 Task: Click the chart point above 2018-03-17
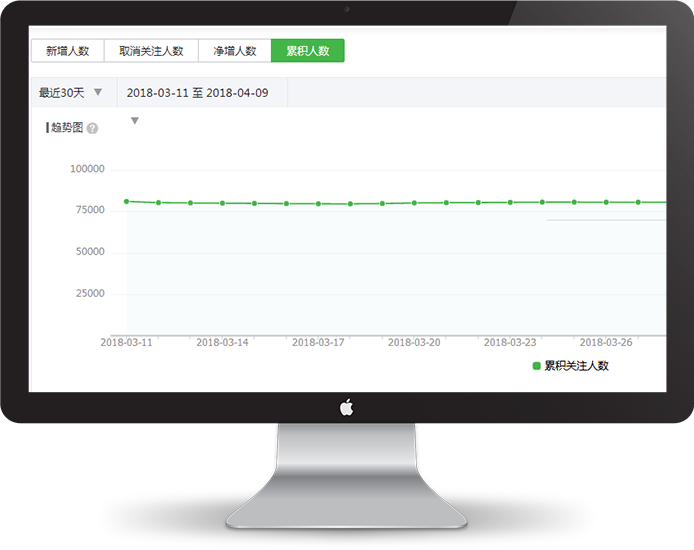click(x=318, y=204)
